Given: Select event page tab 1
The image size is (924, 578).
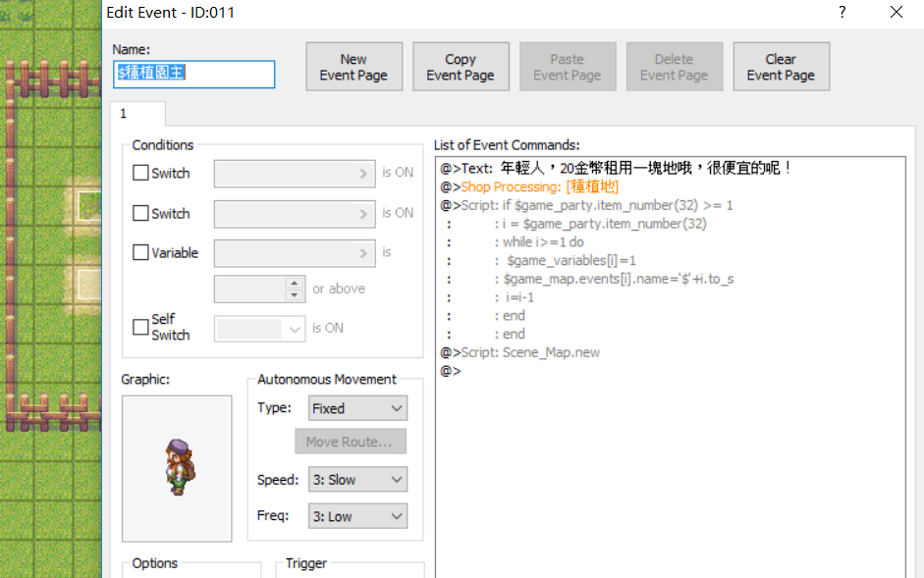Looking at the screenshot, I should [137, 114].
